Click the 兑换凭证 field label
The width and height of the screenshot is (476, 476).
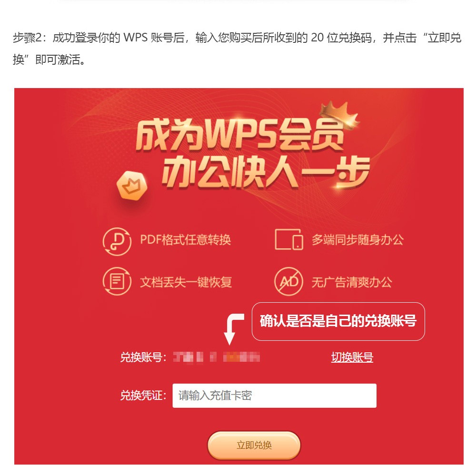[143, 396]
